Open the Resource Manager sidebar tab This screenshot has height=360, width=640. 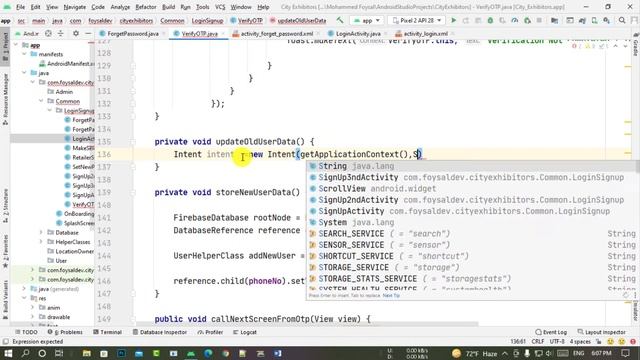[x=5, y=98]
